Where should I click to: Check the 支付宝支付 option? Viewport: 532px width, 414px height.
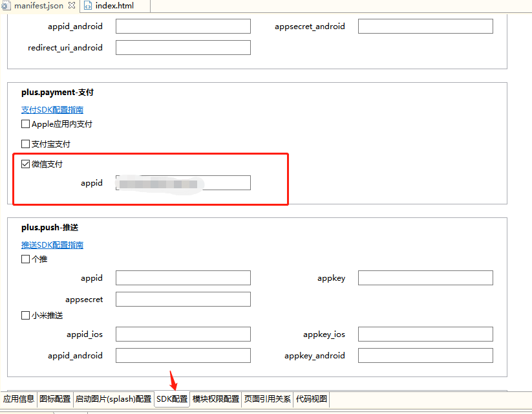(x=26, y=144)
